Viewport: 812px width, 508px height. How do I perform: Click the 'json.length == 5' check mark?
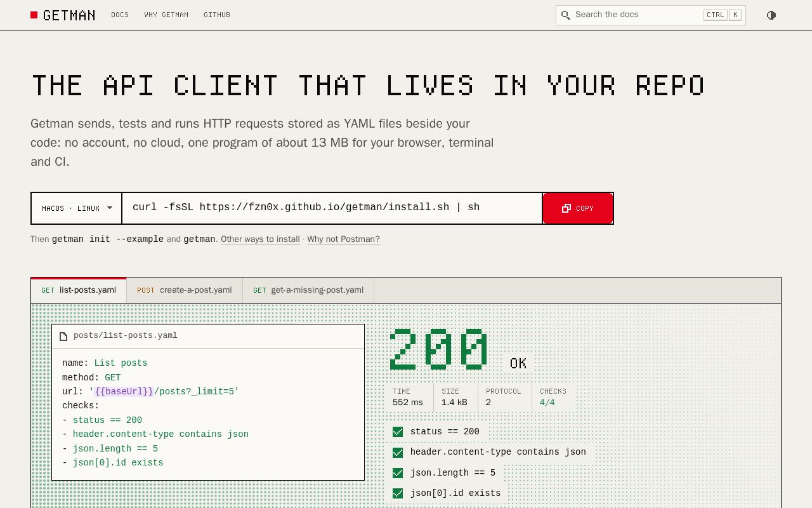click(398, 473)
